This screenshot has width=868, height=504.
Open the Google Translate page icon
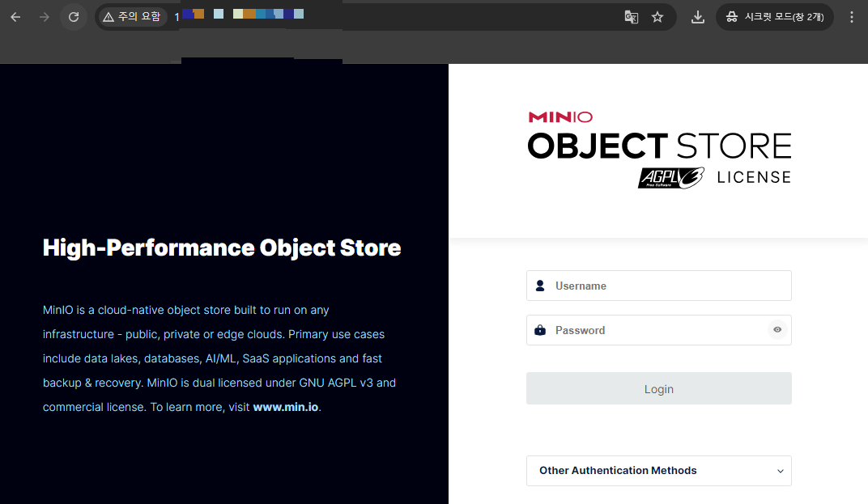[x=631, y=17]
